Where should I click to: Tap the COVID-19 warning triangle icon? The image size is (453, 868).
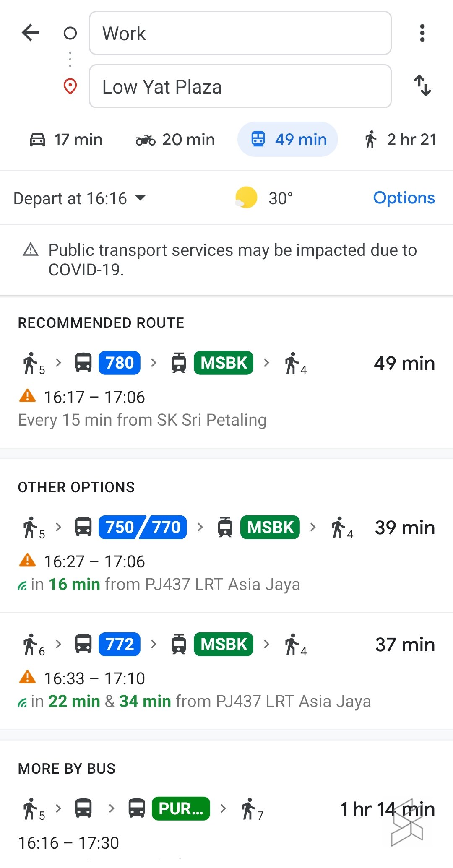point(31,250)
